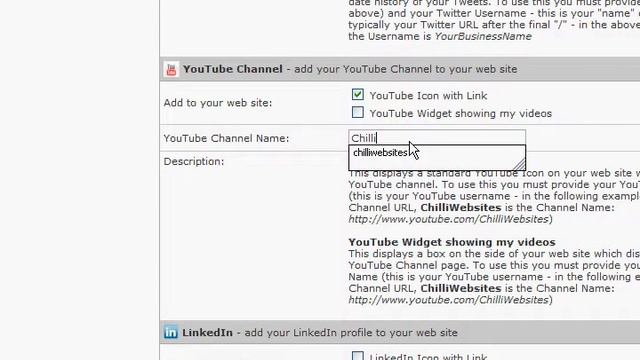Viewport: 640px width, 360px height.
Task: Tick LinkedIn Icon with Link checkbox
Action: tap(358, 356)
